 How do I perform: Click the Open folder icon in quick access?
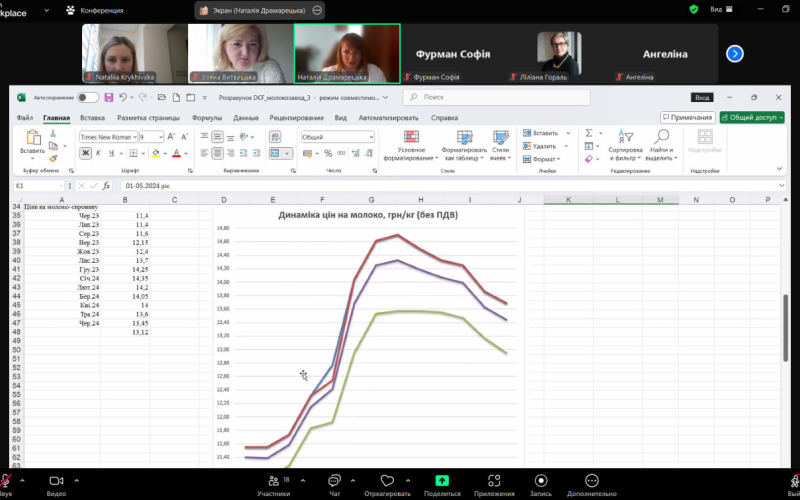point(162,97)
